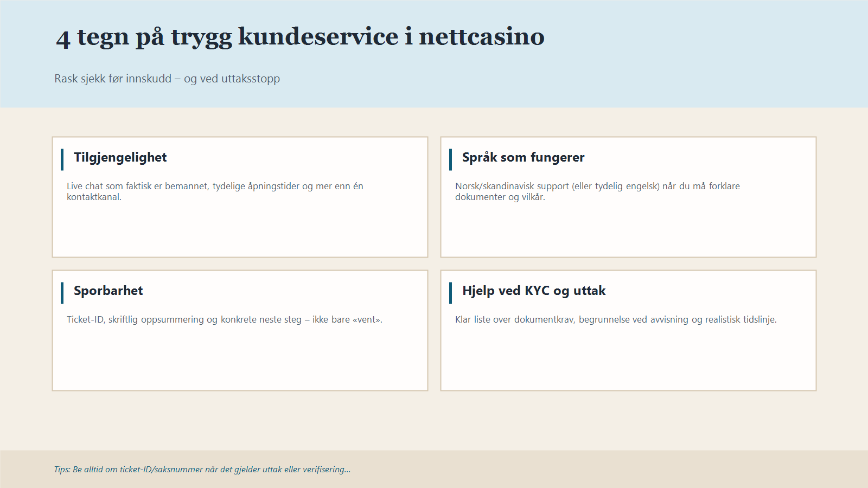Screen dimensions: 868x488
Task: Open the "Språk som fungerer" section
Action: click(x=522, y=158)
